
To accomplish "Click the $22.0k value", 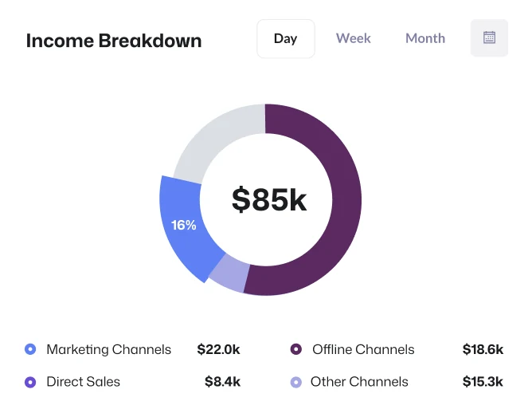I will pyautogui.click(x=218, y=349).
